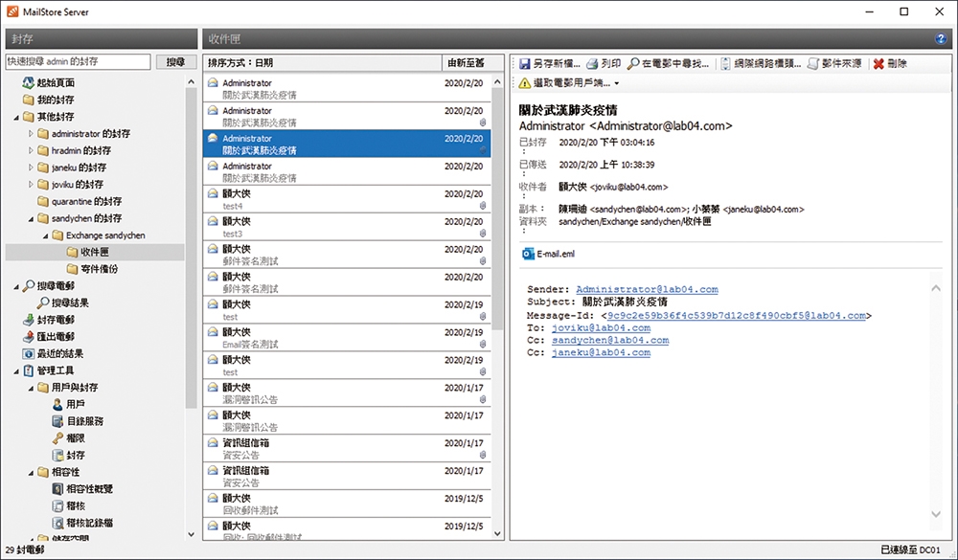Collapse the 用戶與封存 node
958x560 pixels.
(32, 389)
